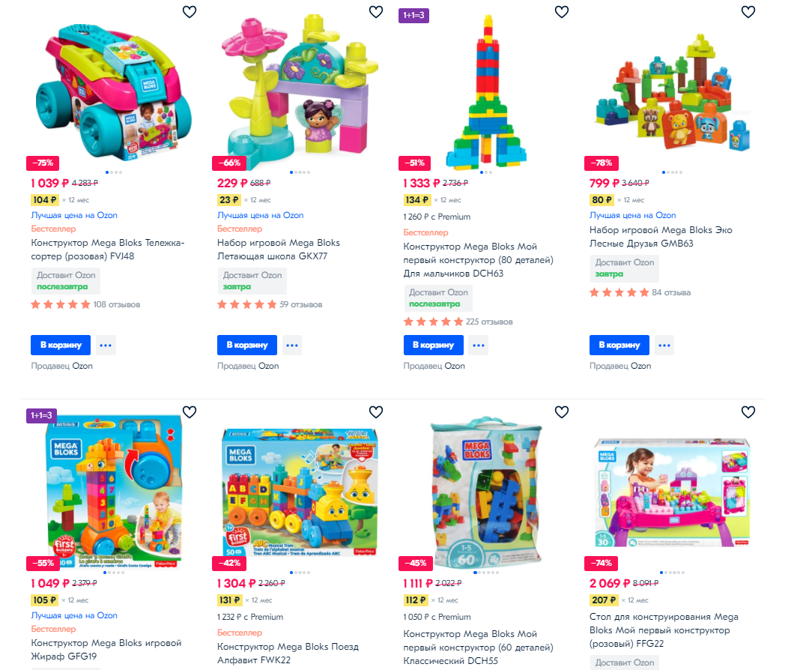Viewport: 812px width, 670px height.
Task: Add Летающая школа GKX77 to favorites heart
Action: point(376,11)
